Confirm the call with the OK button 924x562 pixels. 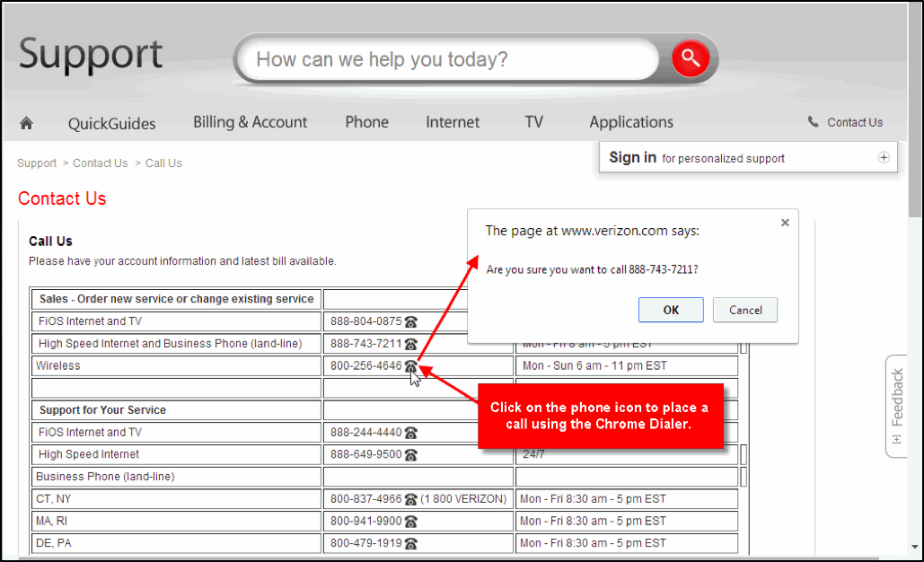coord(671,310)
